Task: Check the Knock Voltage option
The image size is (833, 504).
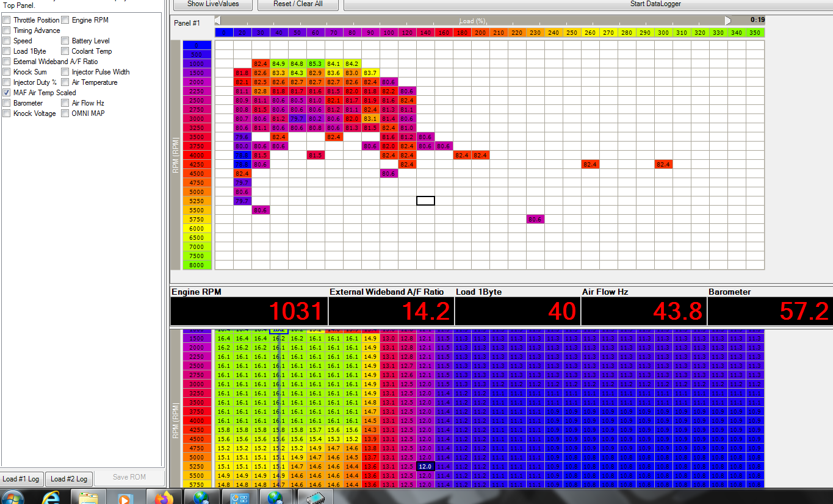Action: (7, 113)
